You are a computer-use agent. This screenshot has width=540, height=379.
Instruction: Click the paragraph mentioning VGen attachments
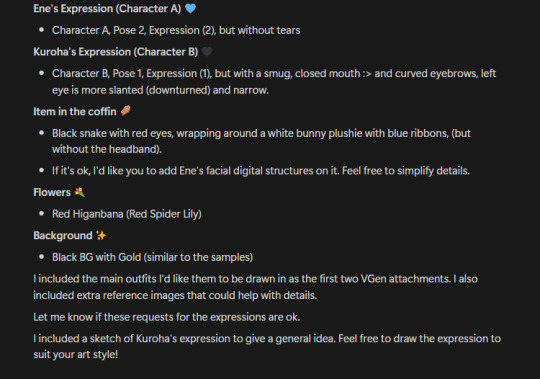pos(255,287)
